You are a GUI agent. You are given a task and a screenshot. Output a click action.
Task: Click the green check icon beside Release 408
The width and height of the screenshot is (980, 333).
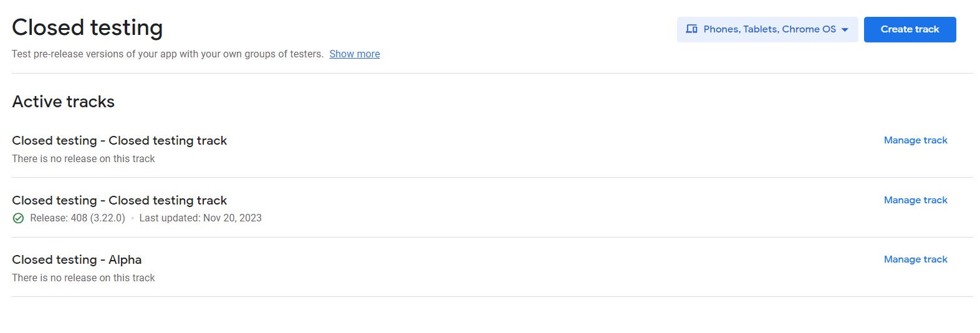(19, 218)
